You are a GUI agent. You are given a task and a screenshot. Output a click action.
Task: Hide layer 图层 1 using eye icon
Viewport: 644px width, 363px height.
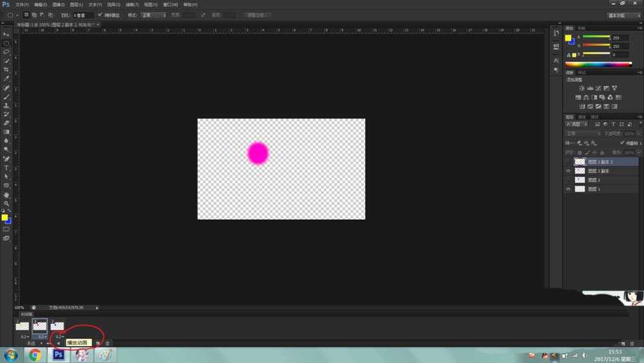point(568,189)
